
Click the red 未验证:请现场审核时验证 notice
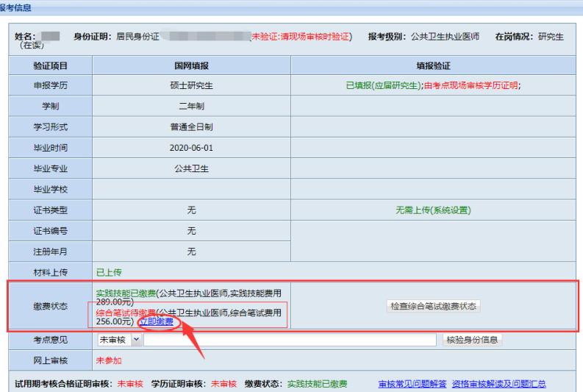click(x=301, y=36)
